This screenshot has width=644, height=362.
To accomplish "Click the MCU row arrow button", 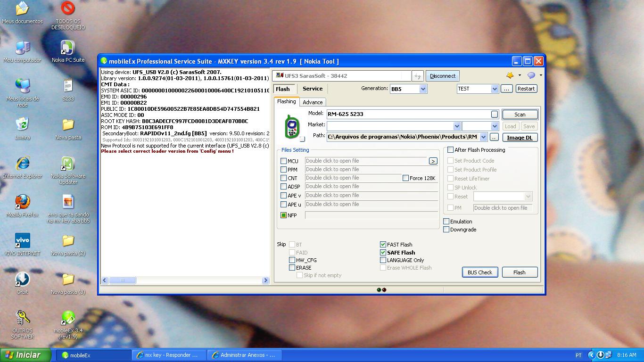I will (x=433, y=161).
